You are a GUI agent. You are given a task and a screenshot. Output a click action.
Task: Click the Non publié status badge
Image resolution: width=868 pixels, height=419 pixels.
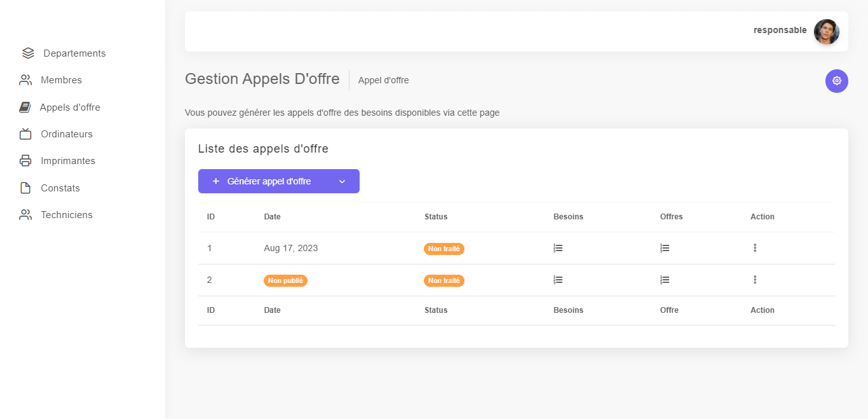click(285, 280)
